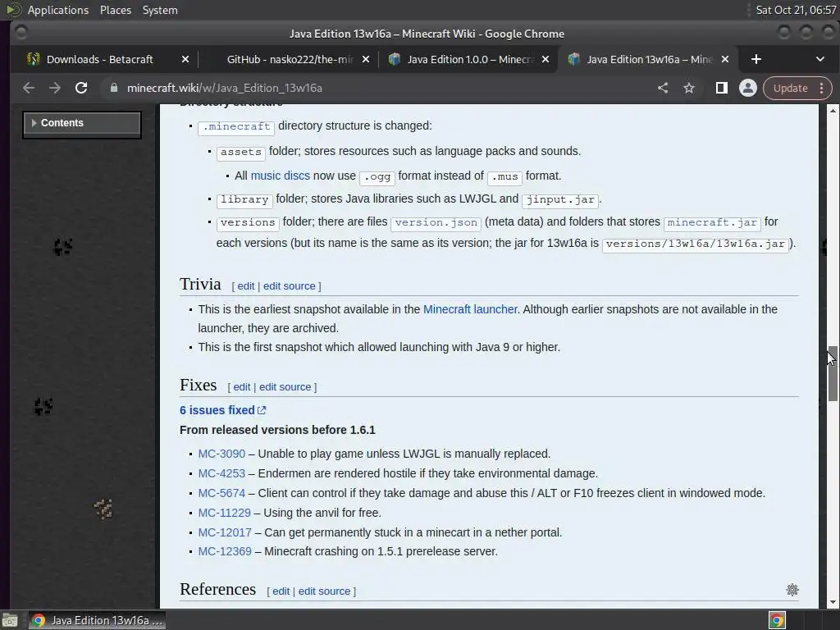
Task: Open bug report MC-3090
Action: pos(221,454)
